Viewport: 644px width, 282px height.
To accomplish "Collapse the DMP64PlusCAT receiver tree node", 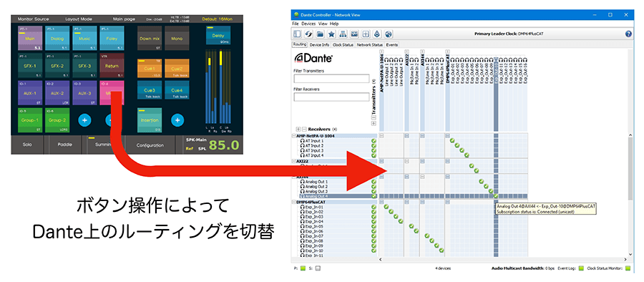I will (x=293, y=202).
